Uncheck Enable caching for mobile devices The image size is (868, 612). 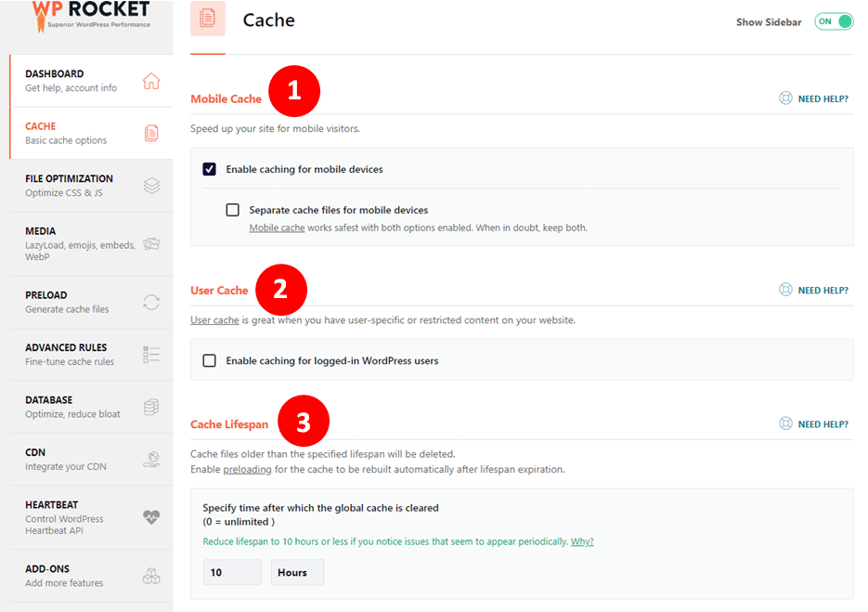(x=210, y=169)
